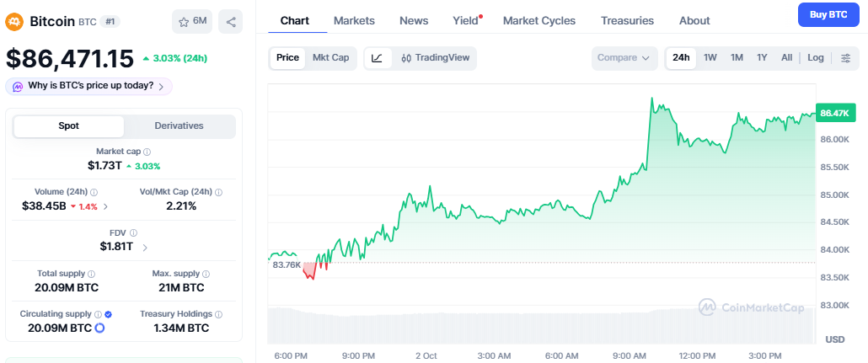
Task: Select Mkt Cap chart toggle
Action: 330,57
